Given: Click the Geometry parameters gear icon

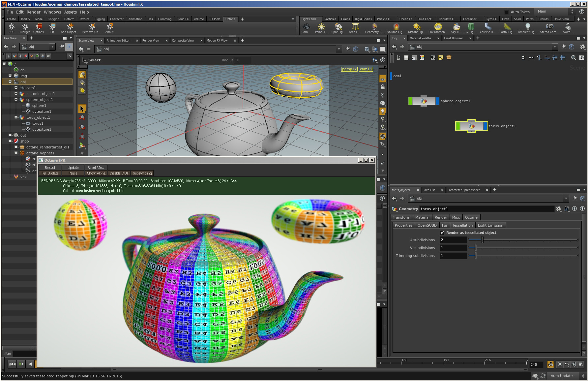Looking at the screenshot, I should (x=558, y=209).
